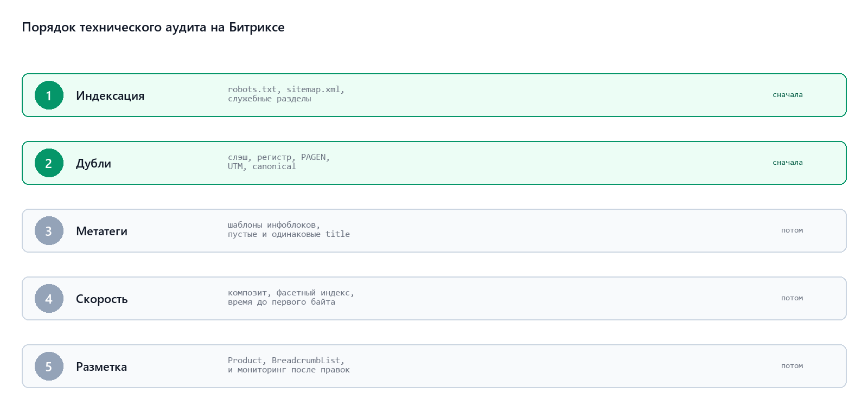
Task: Click the сначала label in Дубли row
Action: pyautogui.click(x=788, y=163)
